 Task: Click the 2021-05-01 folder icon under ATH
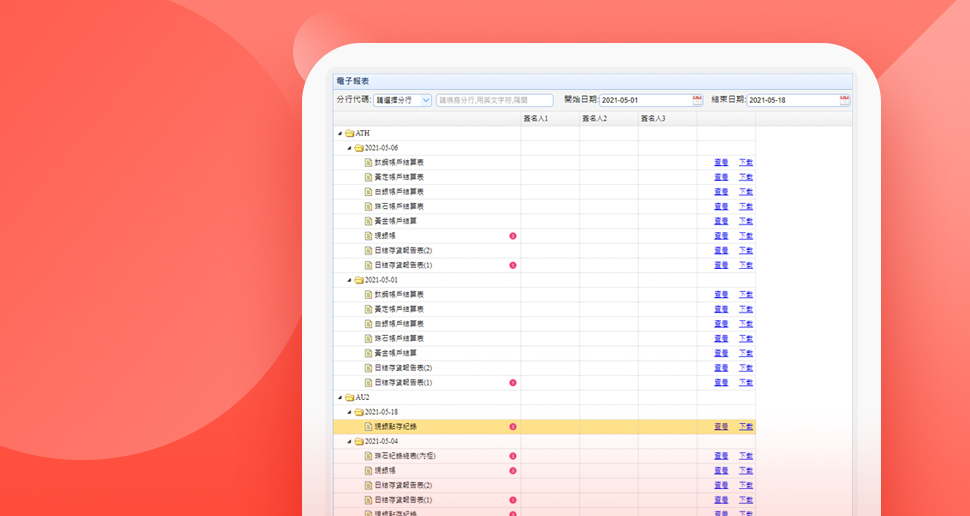point(359,280)
